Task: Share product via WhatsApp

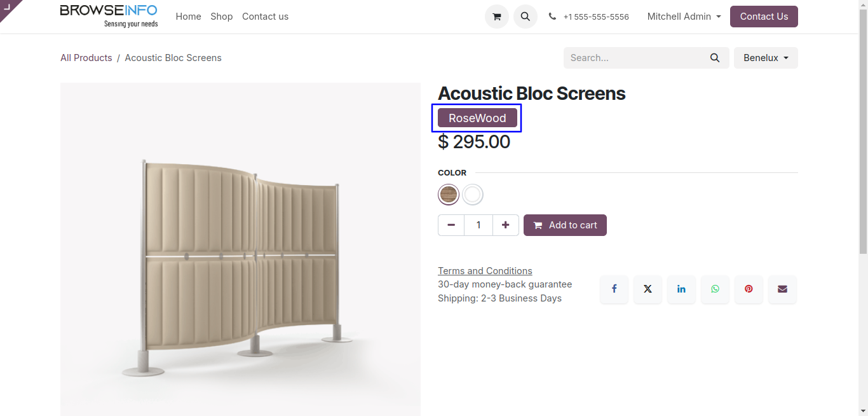Action: tap(715, 289)
